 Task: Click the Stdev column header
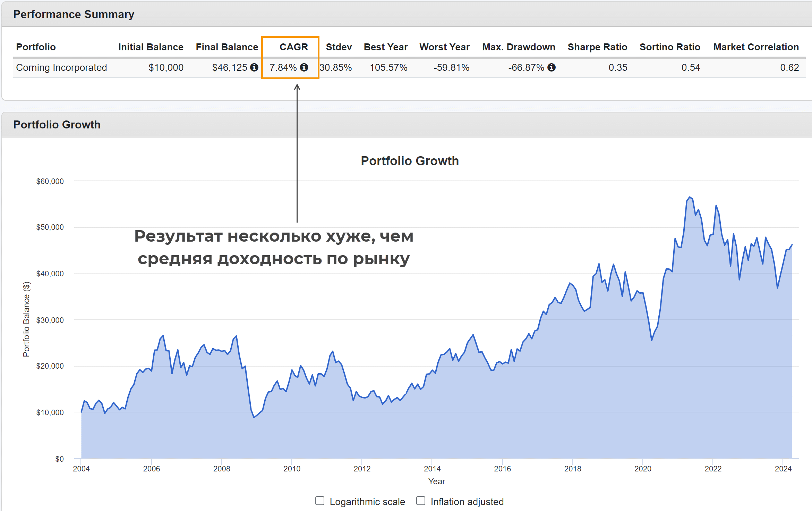tap(339, 47)
